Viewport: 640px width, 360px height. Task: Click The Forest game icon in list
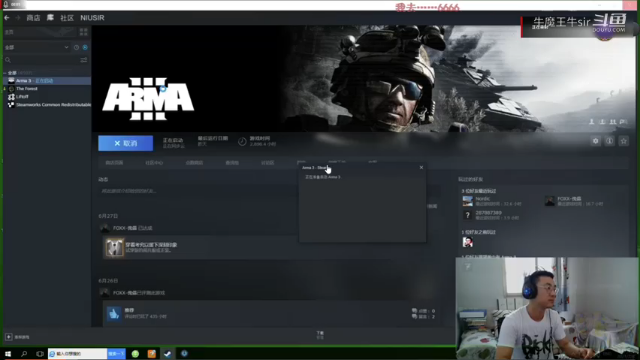point(11,89)
